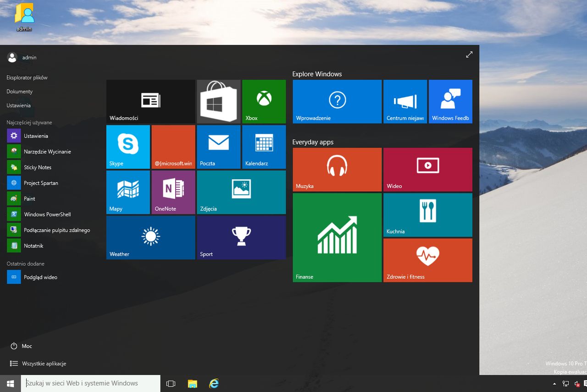Viewport: 587px width, 392px height.
Task: Click the Explore Windows group header
Action: 317,74
